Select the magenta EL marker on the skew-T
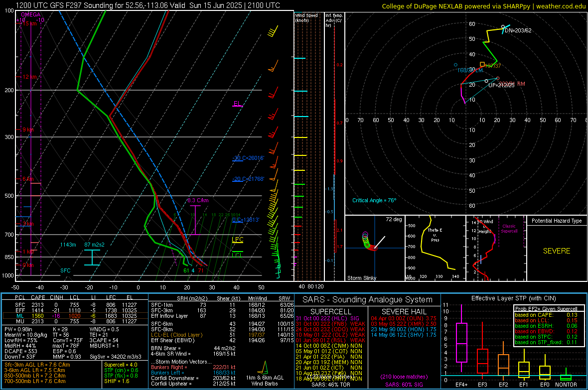The height and width of the screenshot is (390, 588). click(x=237, y=104)
